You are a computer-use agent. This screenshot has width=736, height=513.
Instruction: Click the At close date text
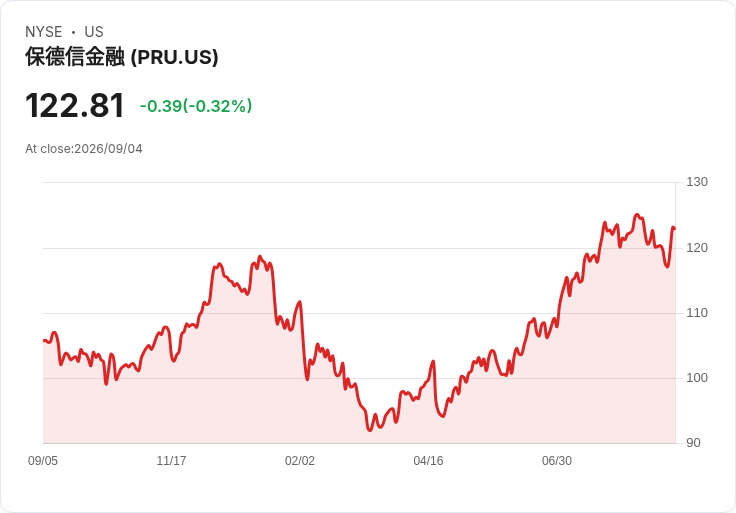point(84,149)
